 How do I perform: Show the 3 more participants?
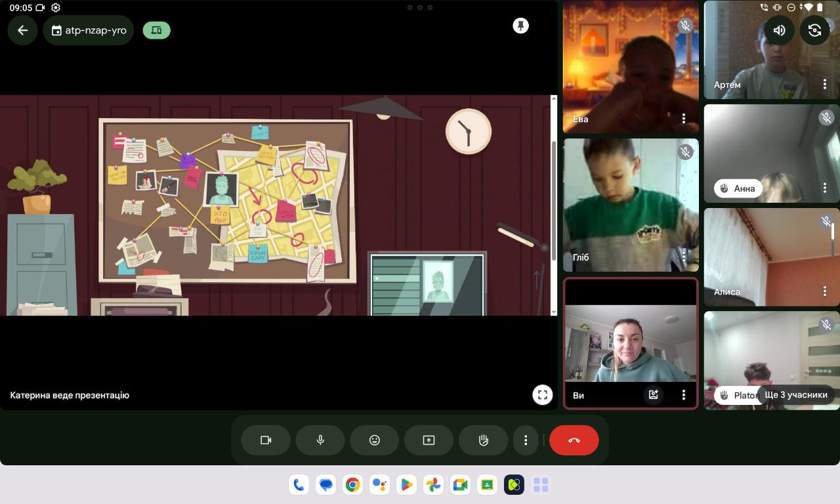coord(795,394)
